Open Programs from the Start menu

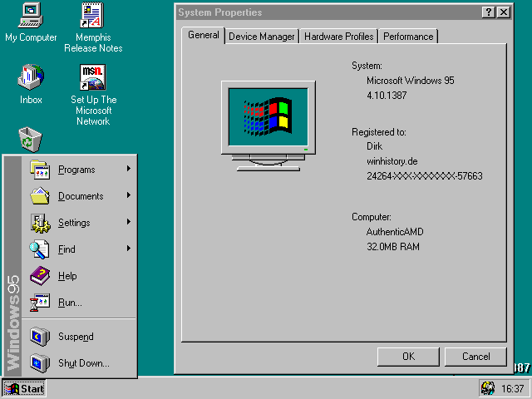[80, 170]
